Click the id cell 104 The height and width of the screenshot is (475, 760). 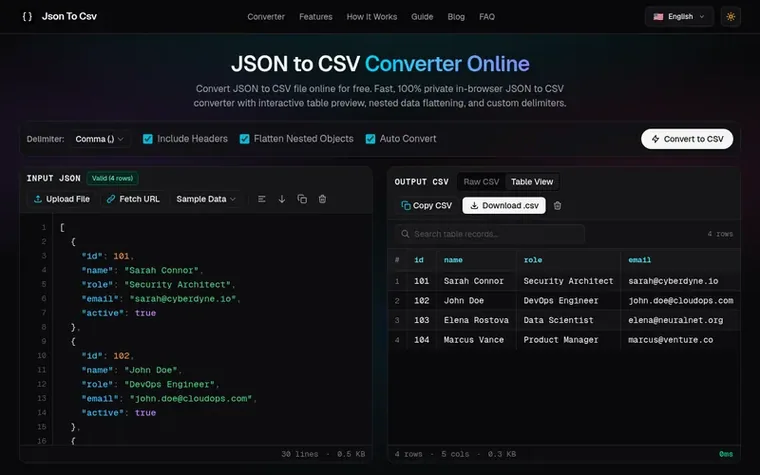point(422,340)
